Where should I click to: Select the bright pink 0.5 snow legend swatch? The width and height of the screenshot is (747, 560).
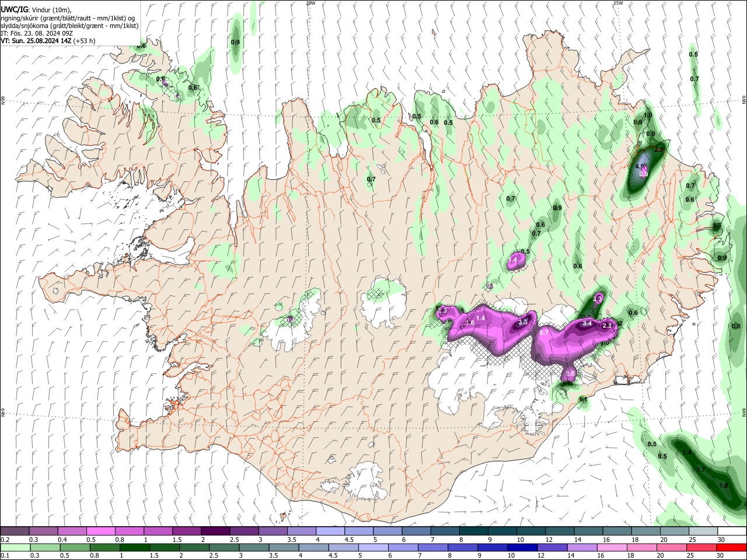[x=100, y=531]
